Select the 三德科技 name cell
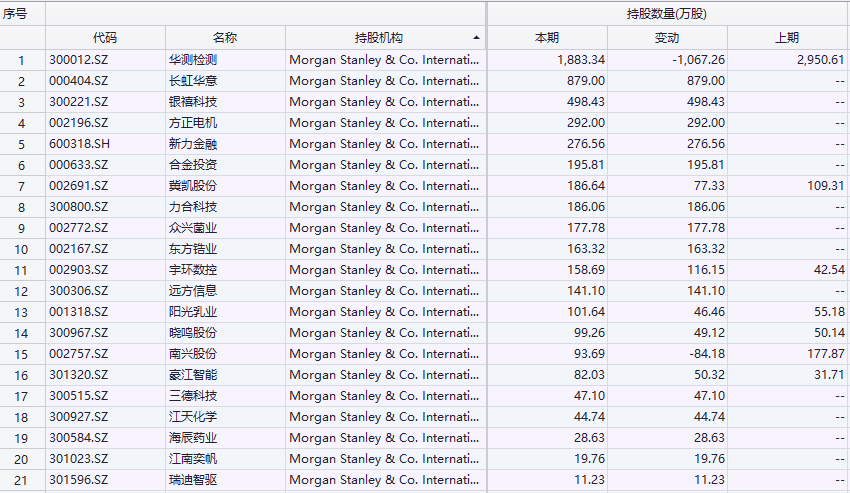The height and width of the screenshot is (493, 850). pyautogui.click(x=193, y=396)
